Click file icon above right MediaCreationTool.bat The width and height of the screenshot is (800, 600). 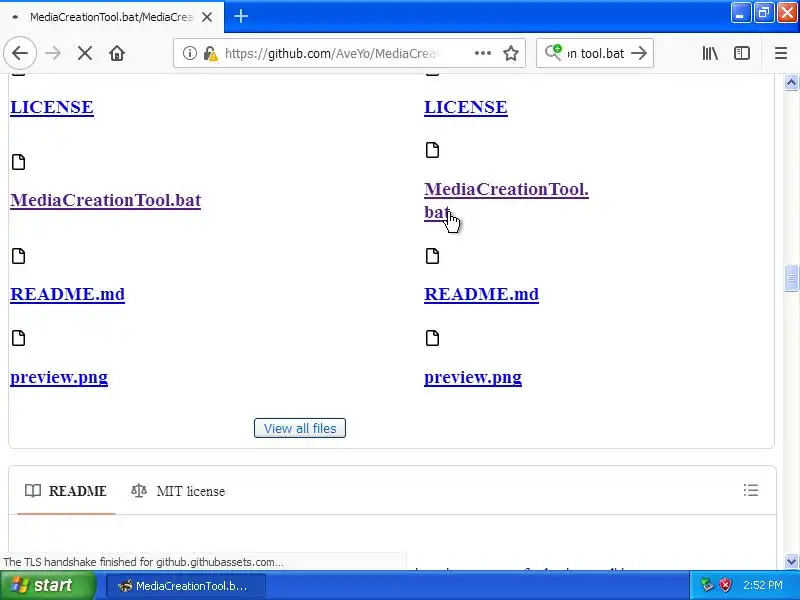point(432,150)
